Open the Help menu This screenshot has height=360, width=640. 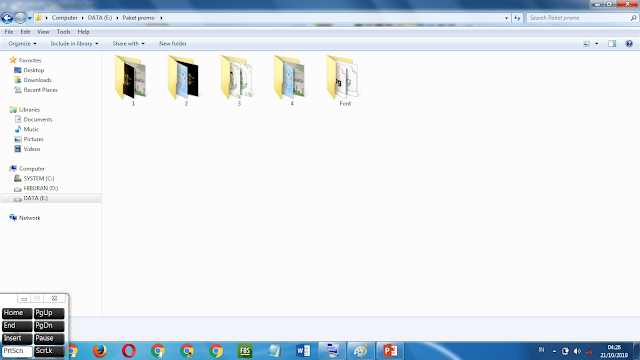point(83,32)
